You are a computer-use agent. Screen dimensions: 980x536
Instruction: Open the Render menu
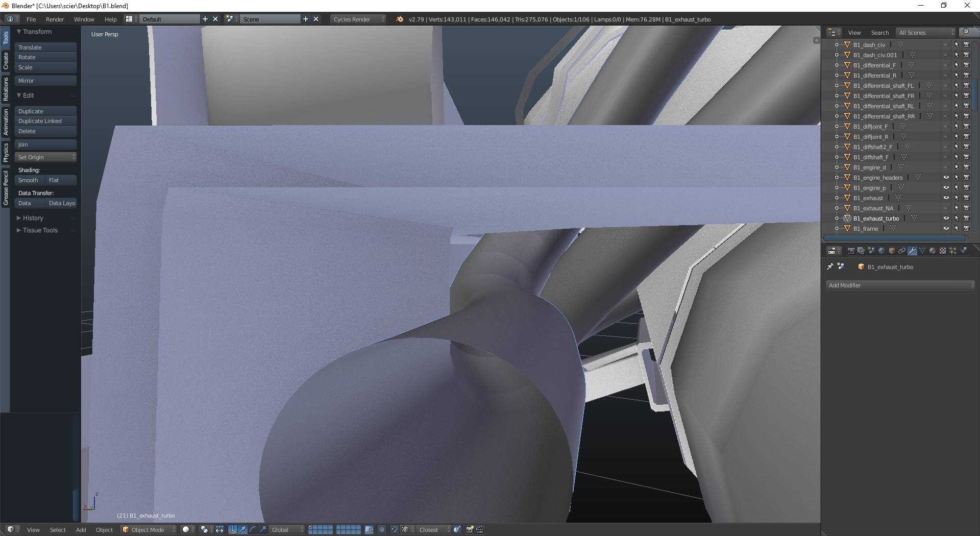click(55, 19)
